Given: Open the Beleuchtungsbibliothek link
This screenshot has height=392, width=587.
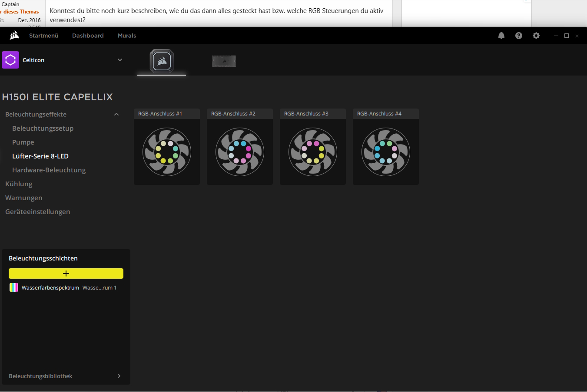Looking at the screenshot, I should click(40, 376).
